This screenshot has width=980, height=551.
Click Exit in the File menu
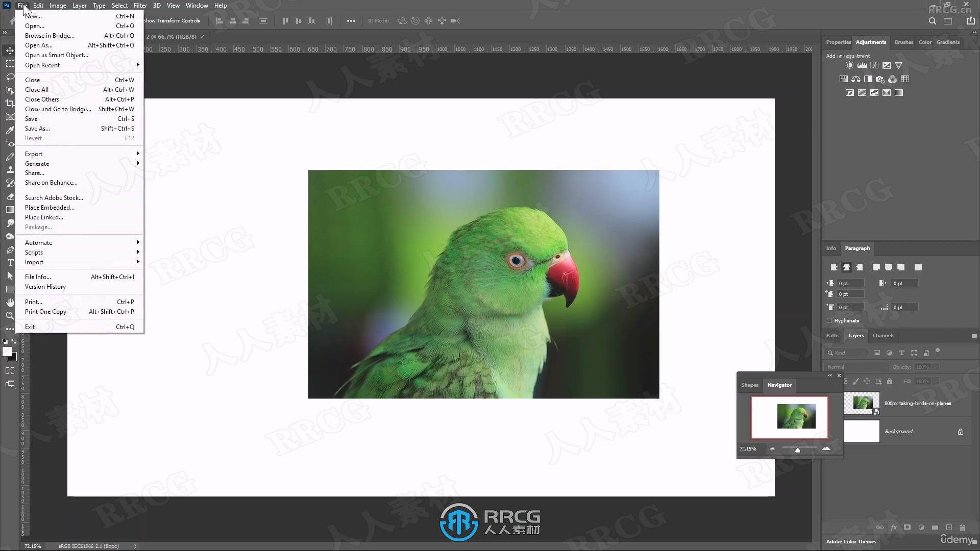pos(80,327)
